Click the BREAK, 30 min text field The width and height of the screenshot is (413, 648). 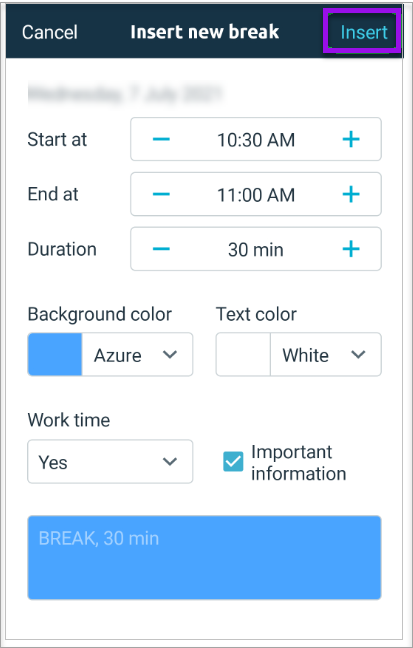(204, 557)
